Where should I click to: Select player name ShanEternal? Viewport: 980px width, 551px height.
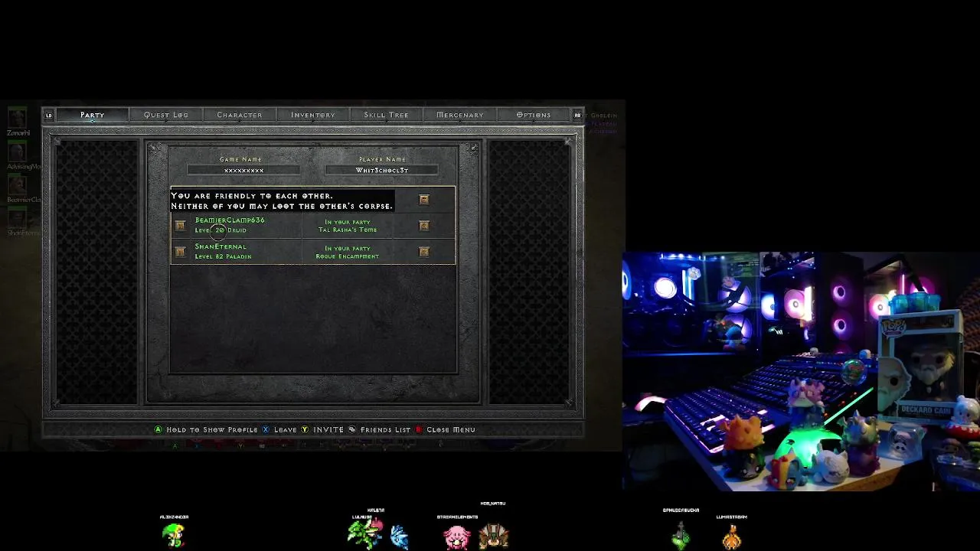pos(220,246)
